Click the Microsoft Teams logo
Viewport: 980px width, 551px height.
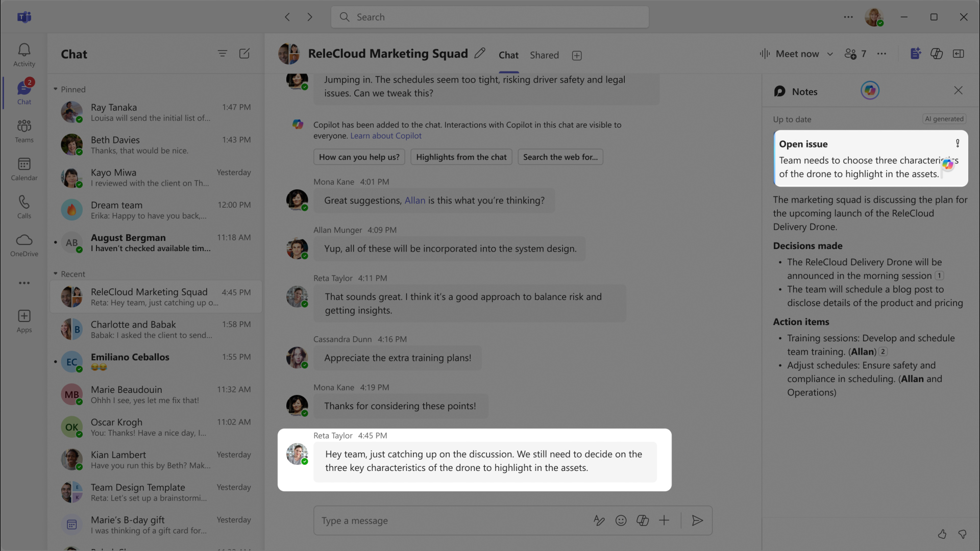pos(24,17)
